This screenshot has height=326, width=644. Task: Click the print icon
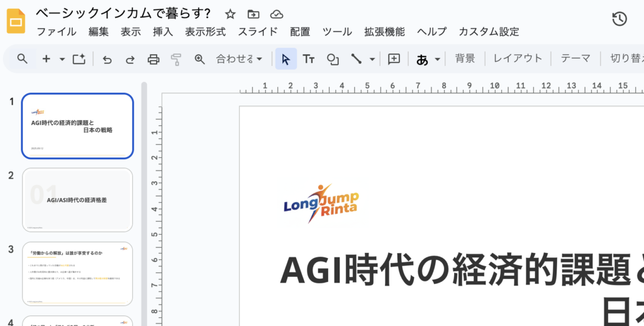[153, 59]
